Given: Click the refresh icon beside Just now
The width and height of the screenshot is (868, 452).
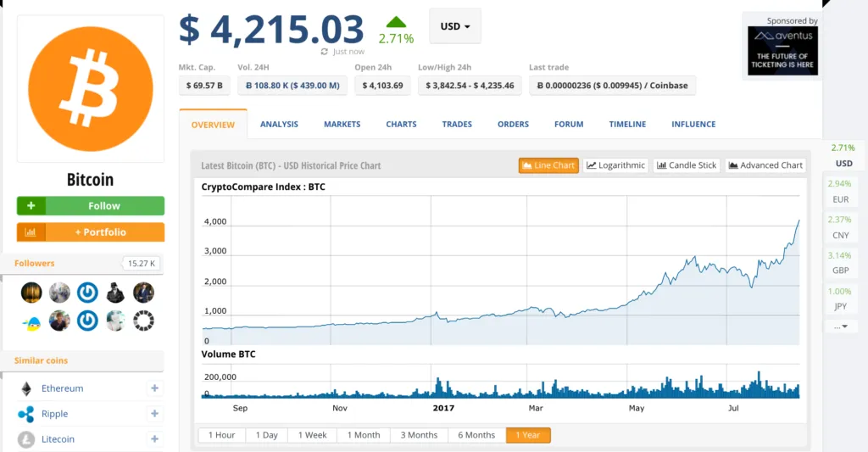Looking at the screenshot, I should (325, 52).
